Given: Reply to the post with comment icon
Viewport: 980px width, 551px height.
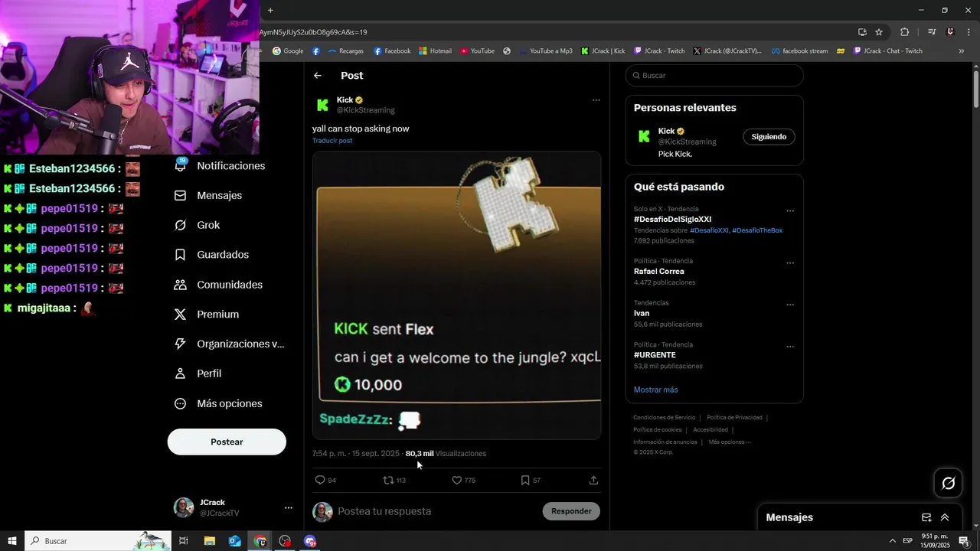Looking at the screenshot, I should coord(321,480).
